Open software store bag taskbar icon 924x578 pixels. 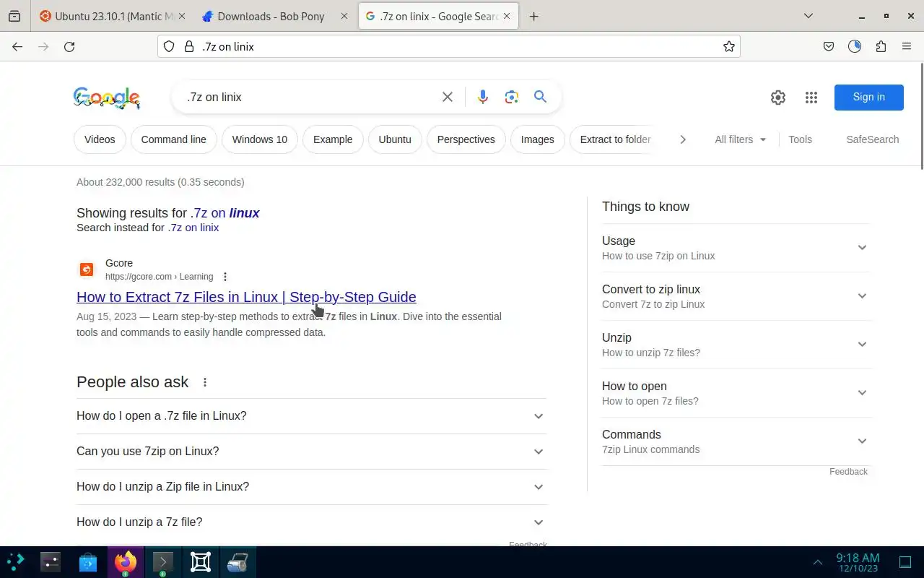click(x=88, y=561)
